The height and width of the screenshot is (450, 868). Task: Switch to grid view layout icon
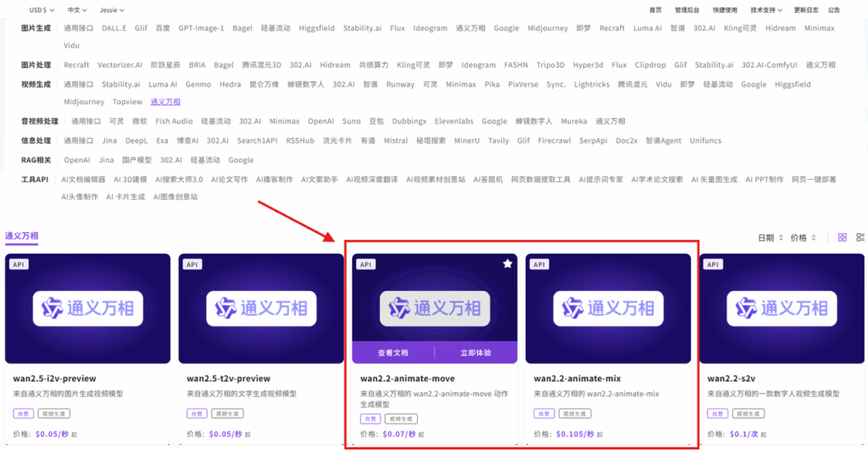coord(842,237)
